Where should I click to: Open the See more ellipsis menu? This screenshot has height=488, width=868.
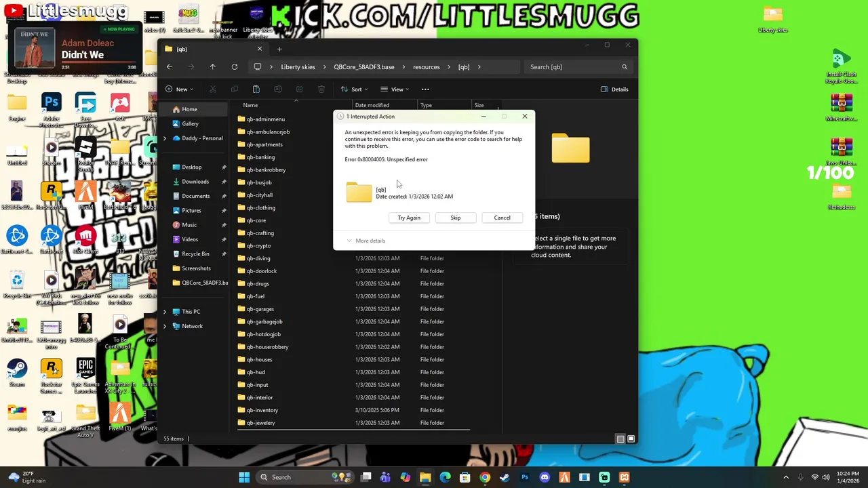tap(425, 89)
